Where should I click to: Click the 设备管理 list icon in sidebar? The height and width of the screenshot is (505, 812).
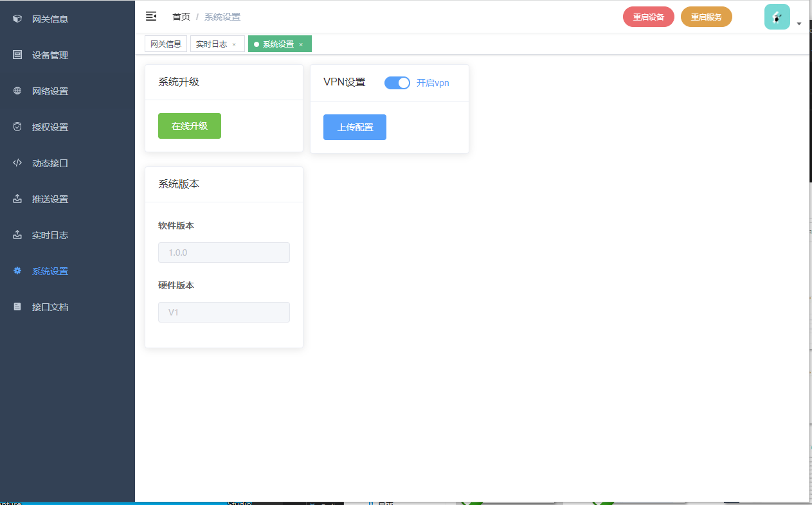click(x=17, y=55)
